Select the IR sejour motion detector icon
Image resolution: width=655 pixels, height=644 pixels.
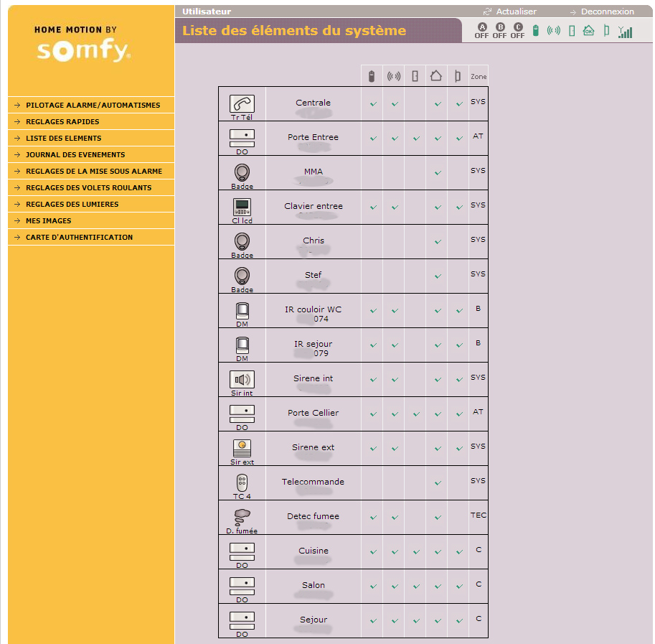point(242,345)
